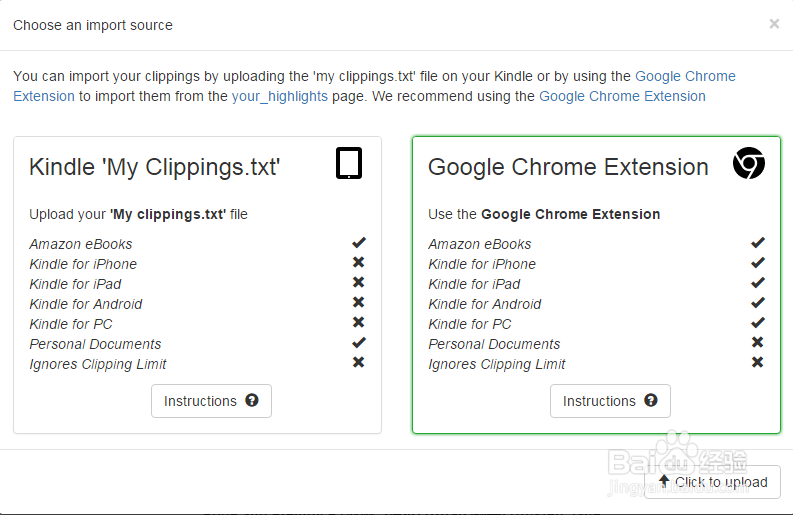Click X mark beside Kindle for iPhone in Kindle panel
Image resolution: width=793 pixels, height=515 pixels.
tap(359, 262)
